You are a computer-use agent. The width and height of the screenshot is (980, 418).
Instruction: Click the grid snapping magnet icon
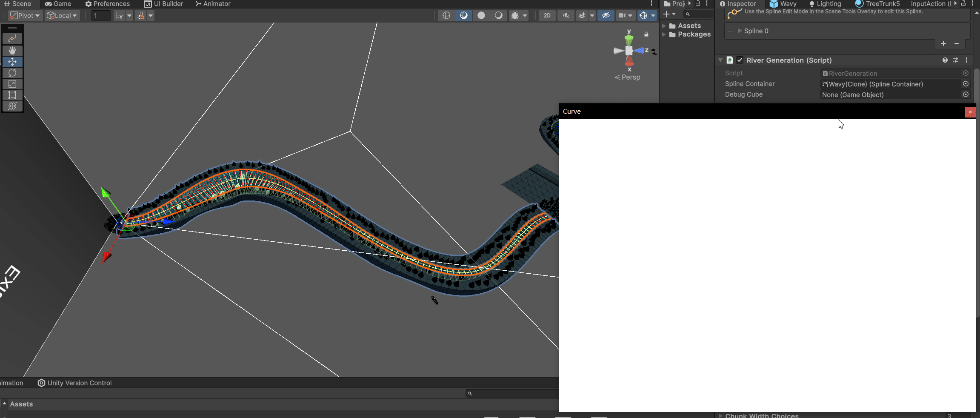pos(140,16)
